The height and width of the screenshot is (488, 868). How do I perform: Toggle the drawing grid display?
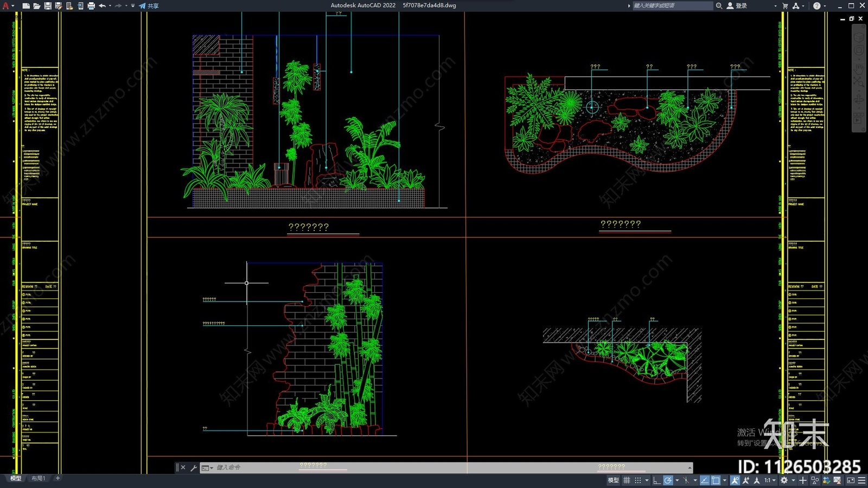[x=627, y=480]
